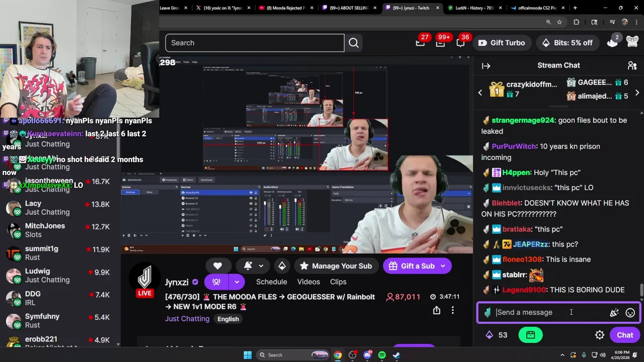This screenshot has height=362, width=644.
Task: Click the Gift Turbo button
Action: [x=502, y=43]
